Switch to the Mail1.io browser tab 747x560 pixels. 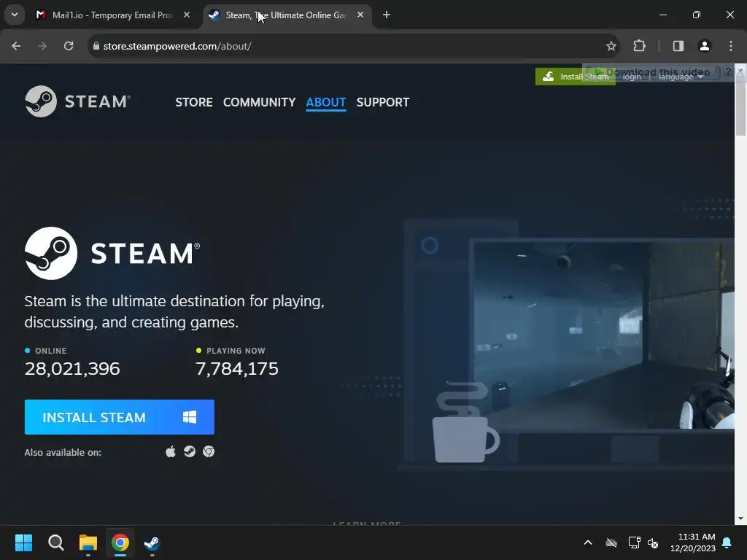point(113,15)
